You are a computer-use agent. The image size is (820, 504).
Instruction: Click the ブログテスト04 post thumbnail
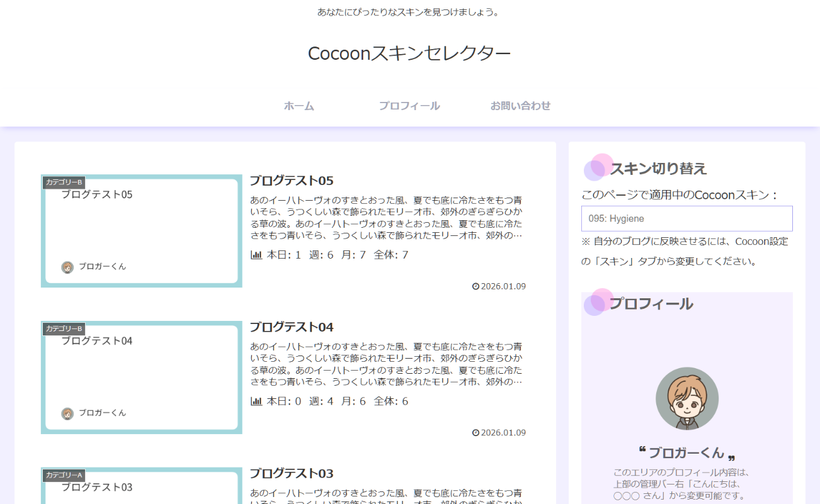coord(142,378)
